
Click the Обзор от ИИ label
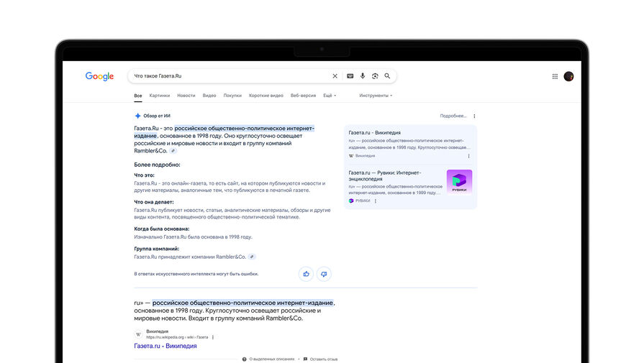point(156,116)
